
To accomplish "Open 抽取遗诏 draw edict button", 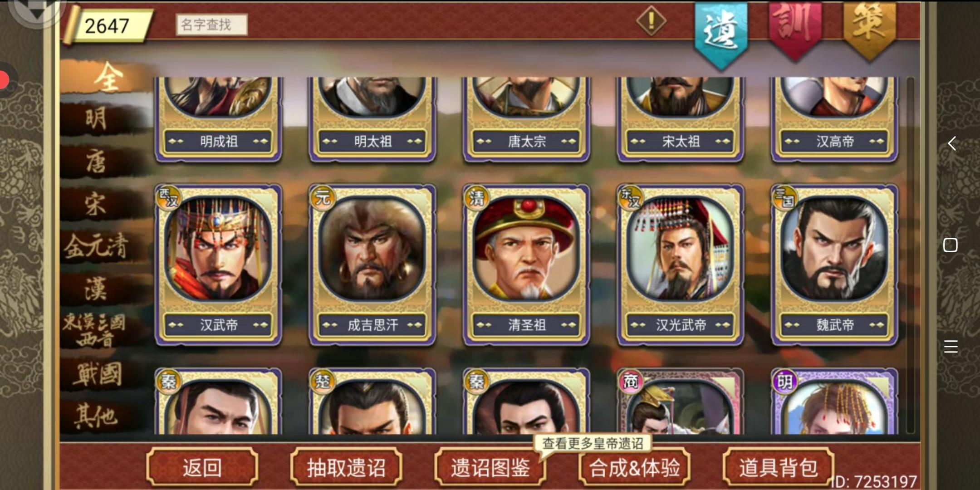I will [346, 467].
